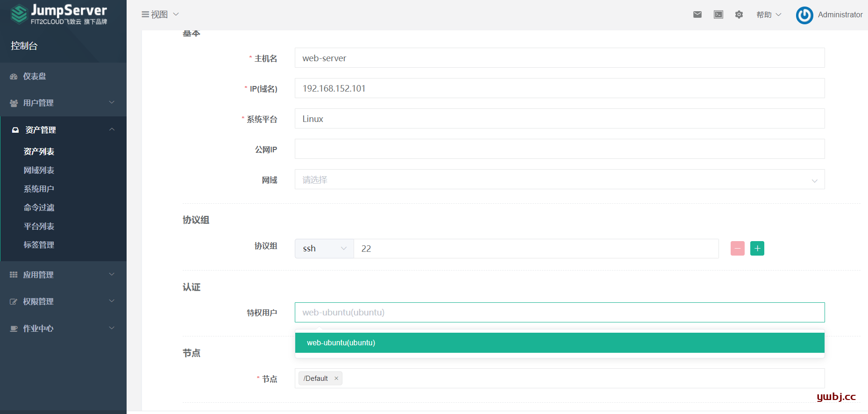
Task: Click the port 22 input field
Action: click(x=536, y=249)
